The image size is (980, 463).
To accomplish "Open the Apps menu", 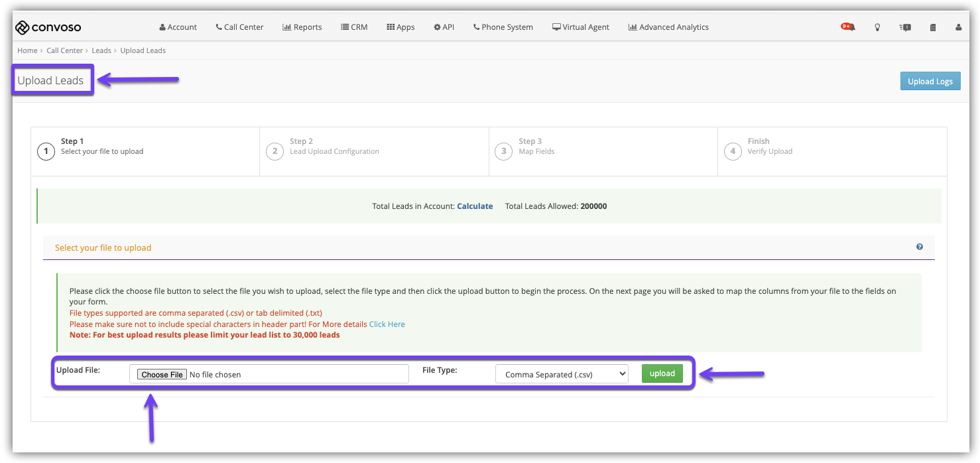I will click(400, 27).
